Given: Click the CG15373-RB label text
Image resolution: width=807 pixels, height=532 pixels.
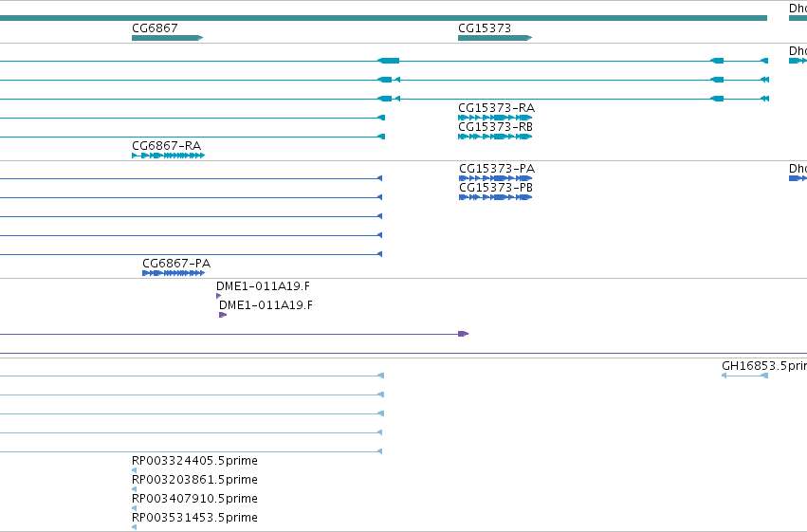Looking at the screenshot, I should (495, 127).
